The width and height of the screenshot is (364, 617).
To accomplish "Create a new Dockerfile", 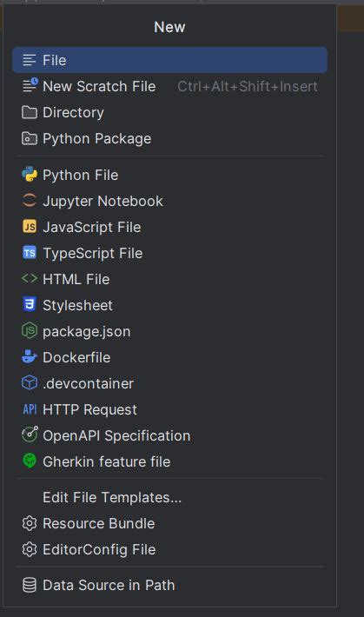I will pyautogui.click(x=169, y=357).
